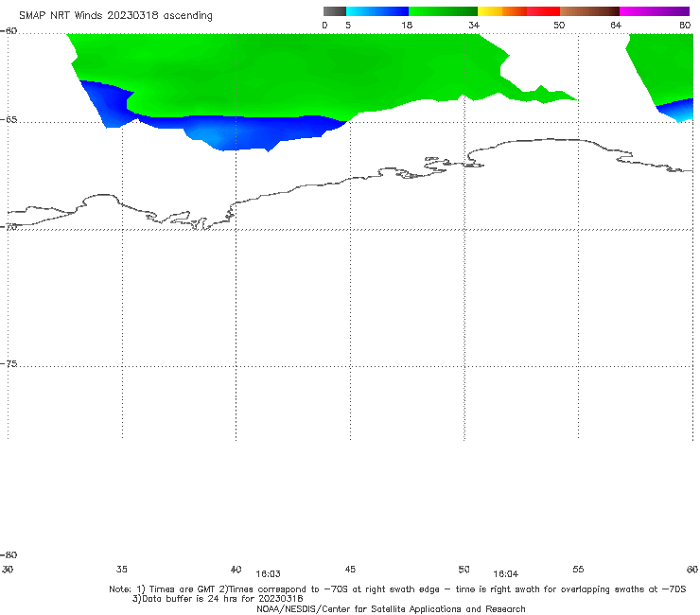Select the gray segment of the color bar
Image resolution: width=700 pixels, height=615 pixels.
click(x=334, y=11)
